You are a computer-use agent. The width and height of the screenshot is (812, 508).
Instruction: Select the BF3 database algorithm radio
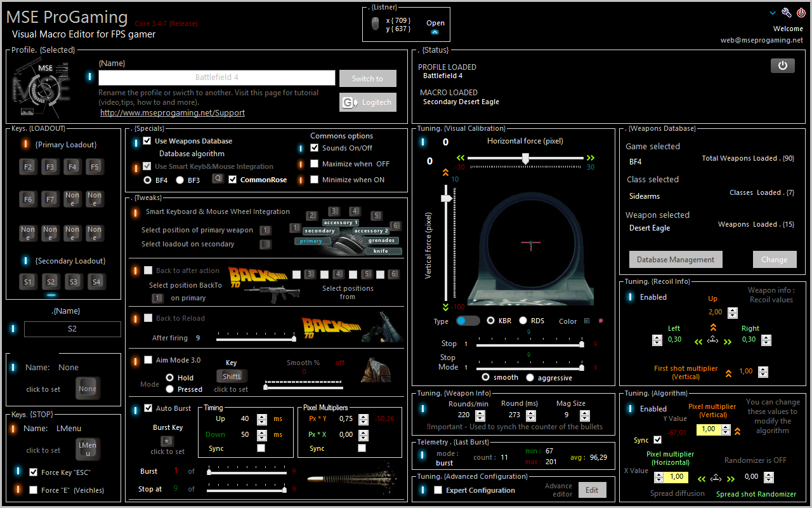coord(180,180)
